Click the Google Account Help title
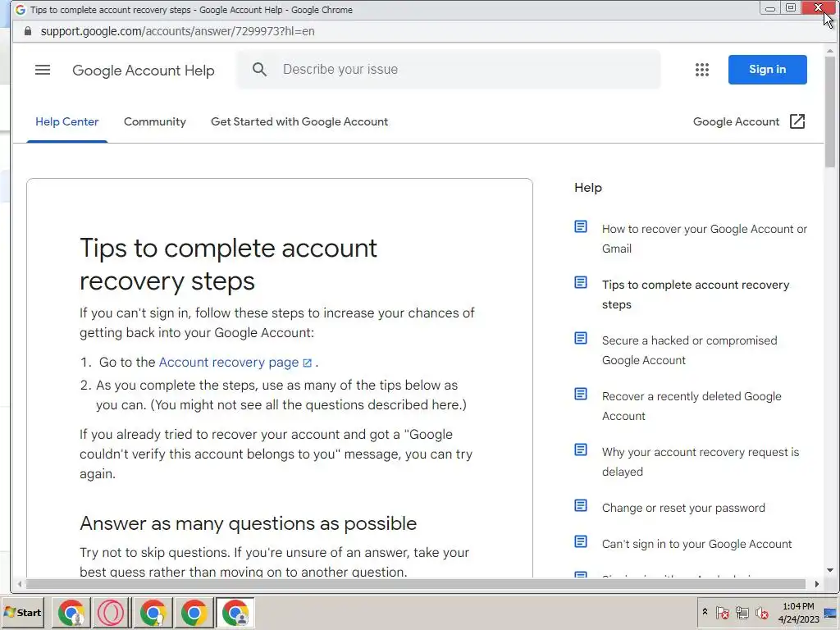Image resolution: width=840 pixels, height=630 pixels. click(143, 71)
